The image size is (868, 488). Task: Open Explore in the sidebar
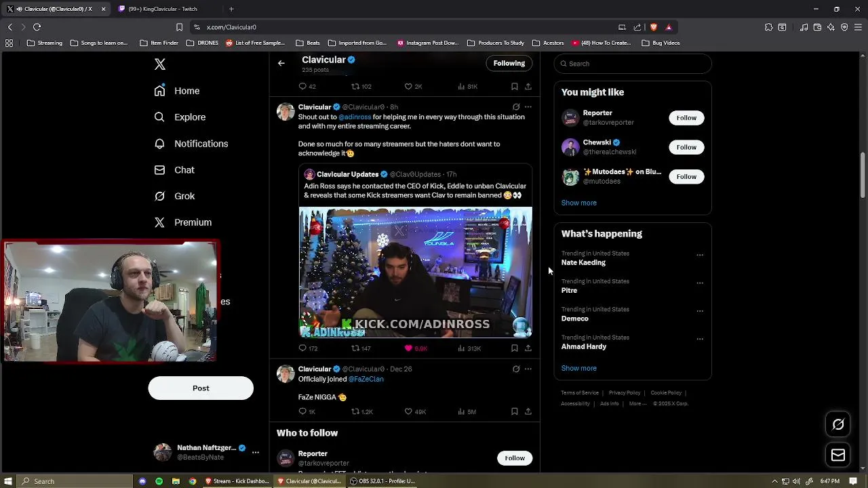180,117
